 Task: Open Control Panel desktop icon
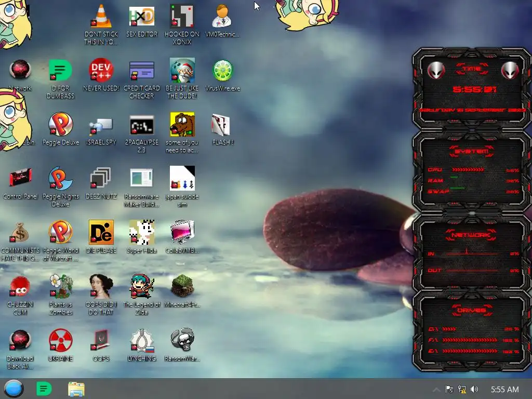[20, 178]
